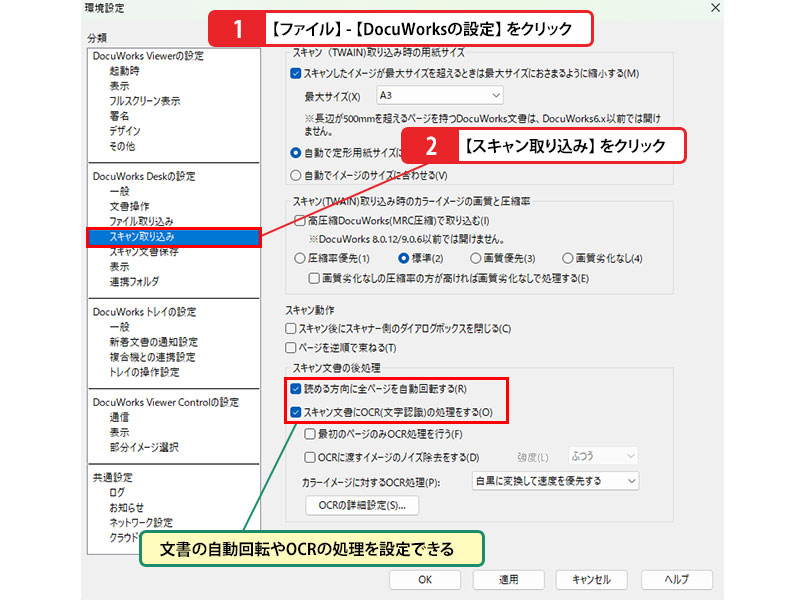Open カラーイメージに対するOCR処理 dropdown
The width and height of the screenshot is (800, 600).
coord(556,481)
